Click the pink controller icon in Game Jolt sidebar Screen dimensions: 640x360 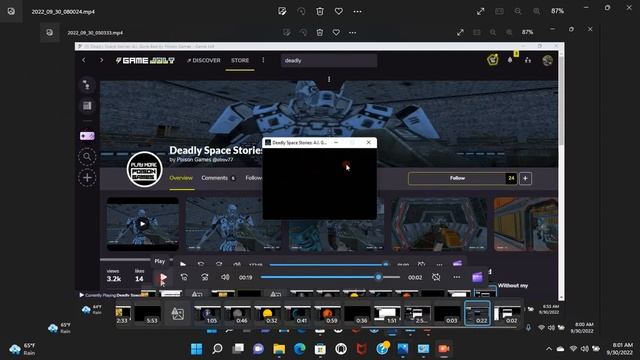click(x=87, y=136)
